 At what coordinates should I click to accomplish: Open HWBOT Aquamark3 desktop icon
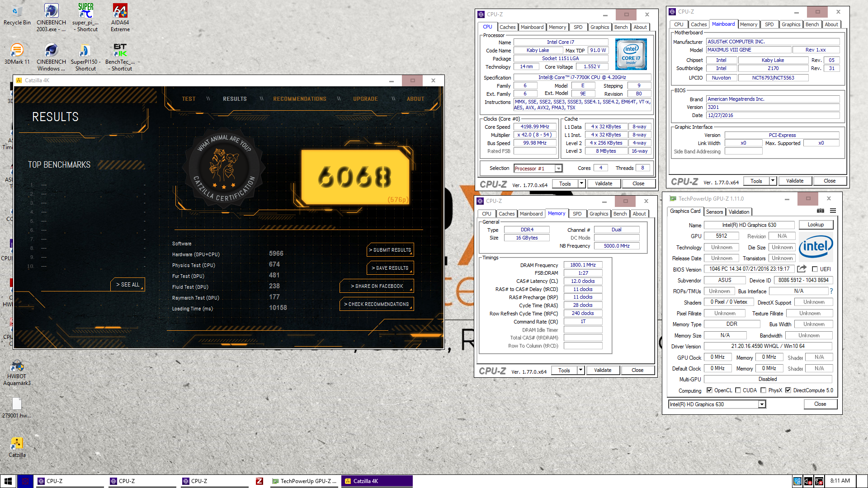(17, 372)
